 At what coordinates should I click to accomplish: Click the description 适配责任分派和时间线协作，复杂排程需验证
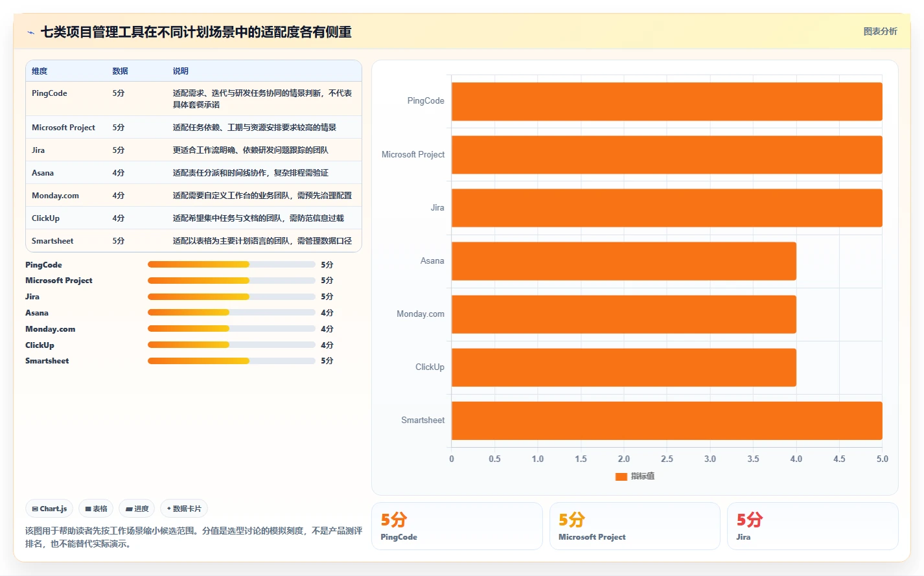tap(251, 173)
